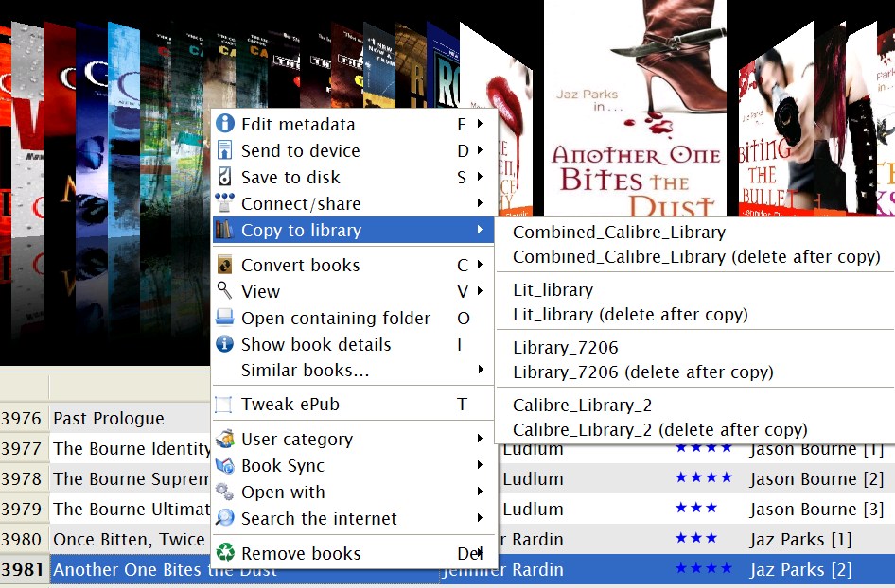Select Copy to library menu entry

click(x=353, y=230)
